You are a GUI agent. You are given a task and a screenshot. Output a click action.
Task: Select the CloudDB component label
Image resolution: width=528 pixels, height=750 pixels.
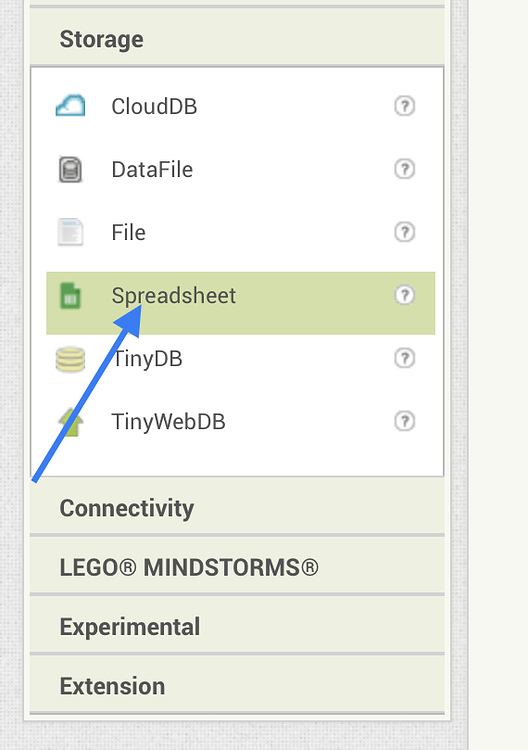[154, 106]
